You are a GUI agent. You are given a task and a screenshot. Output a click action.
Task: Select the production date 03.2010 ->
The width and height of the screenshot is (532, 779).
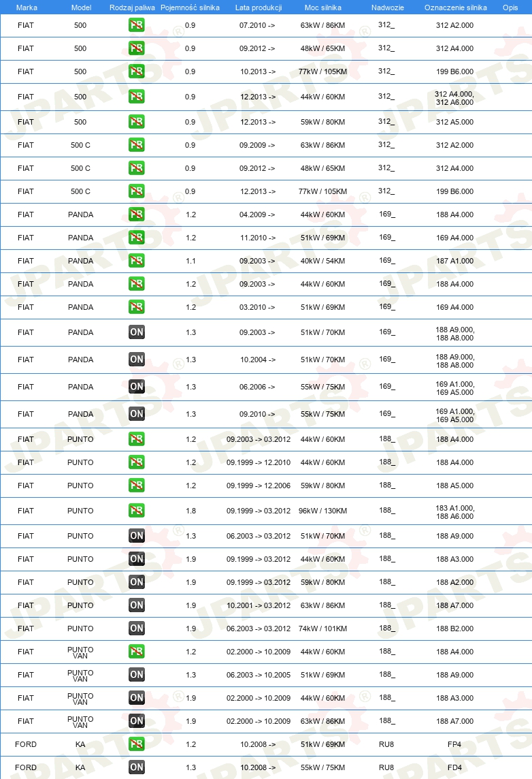257,307
